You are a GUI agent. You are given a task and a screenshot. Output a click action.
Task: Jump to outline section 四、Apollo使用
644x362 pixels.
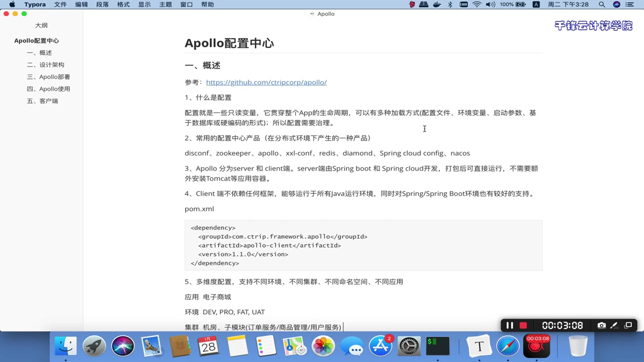click(49, 89)
